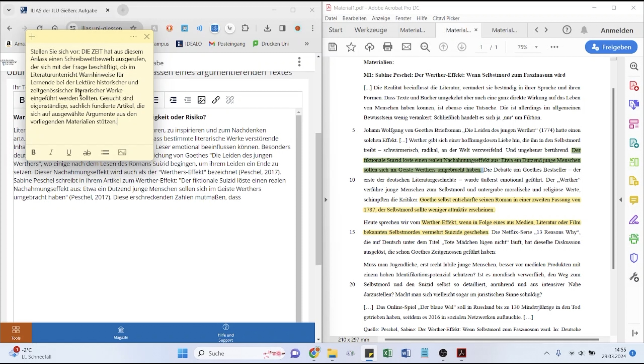The height and width of the screenshot is (364, 644).
Task: Send the PDF by email via envelope icon
Action: point(406,47)
